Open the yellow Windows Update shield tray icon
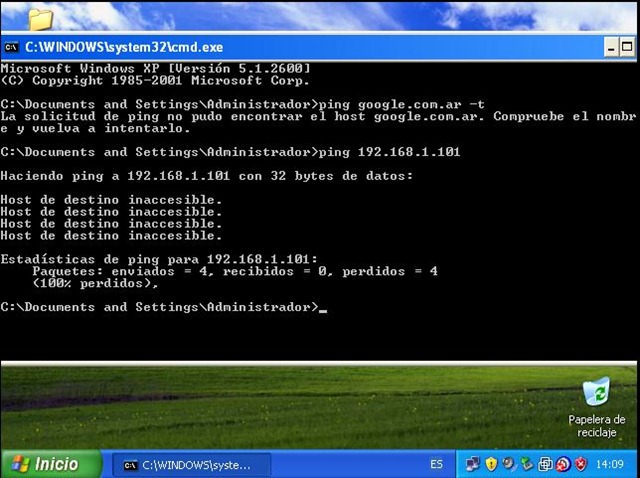This screenshot has height=478, width=640. pyautogui.click(x=491, y=464)
